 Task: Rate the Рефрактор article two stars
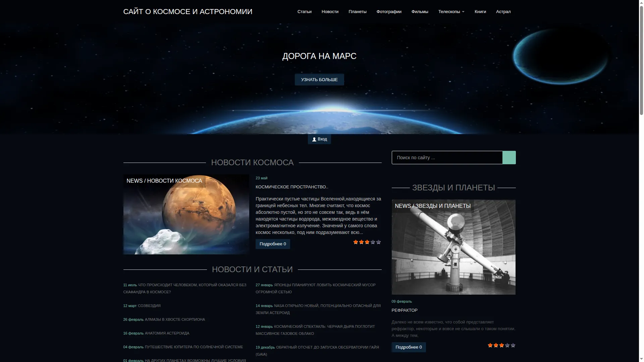point(496,345)
